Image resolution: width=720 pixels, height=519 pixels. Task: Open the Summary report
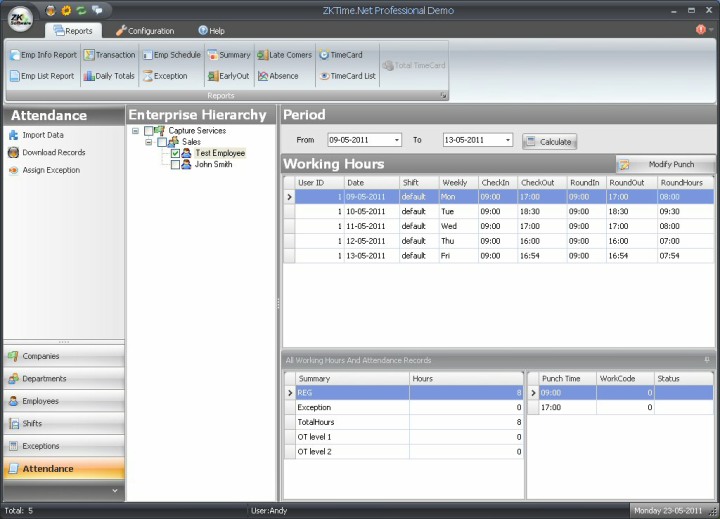pos(229,55)
